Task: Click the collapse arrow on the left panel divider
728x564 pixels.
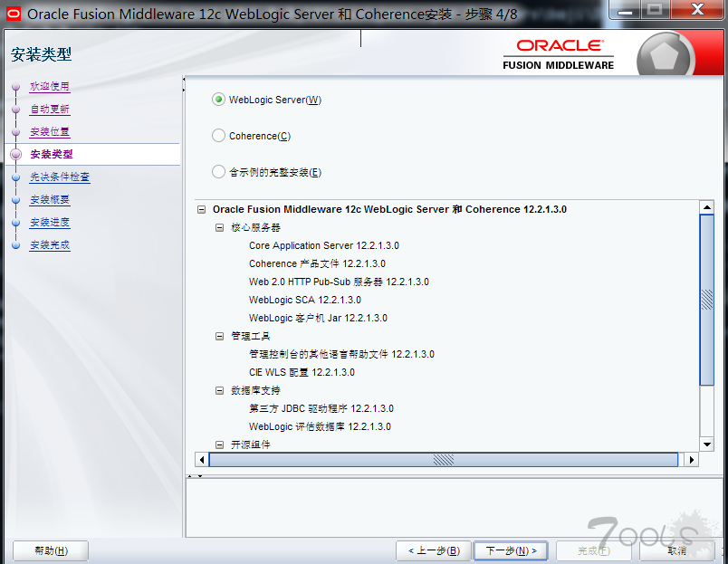Action: click(x=183, y=81)
